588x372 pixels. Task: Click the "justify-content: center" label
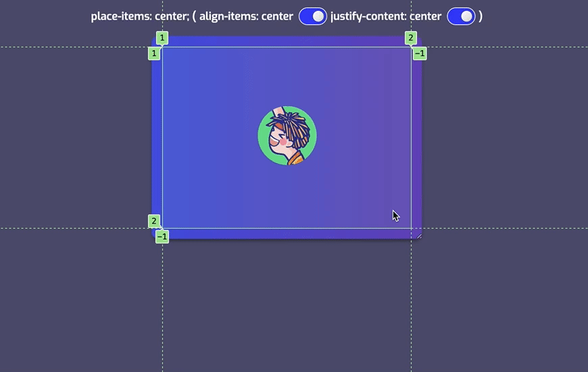click(386, 16)
